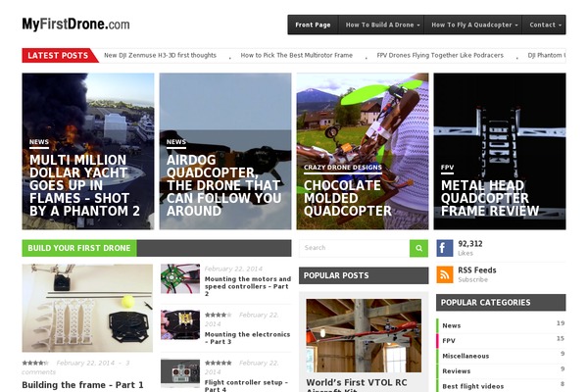Open the Front Page menu item
588x392 pixels.
tap(313, 24)
